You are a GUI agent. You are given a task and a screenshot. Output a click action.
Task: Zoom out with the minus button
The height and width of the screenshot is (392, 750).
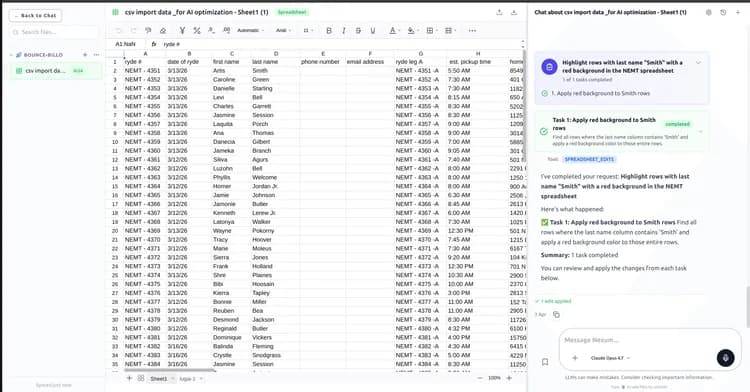pos(480,378)
